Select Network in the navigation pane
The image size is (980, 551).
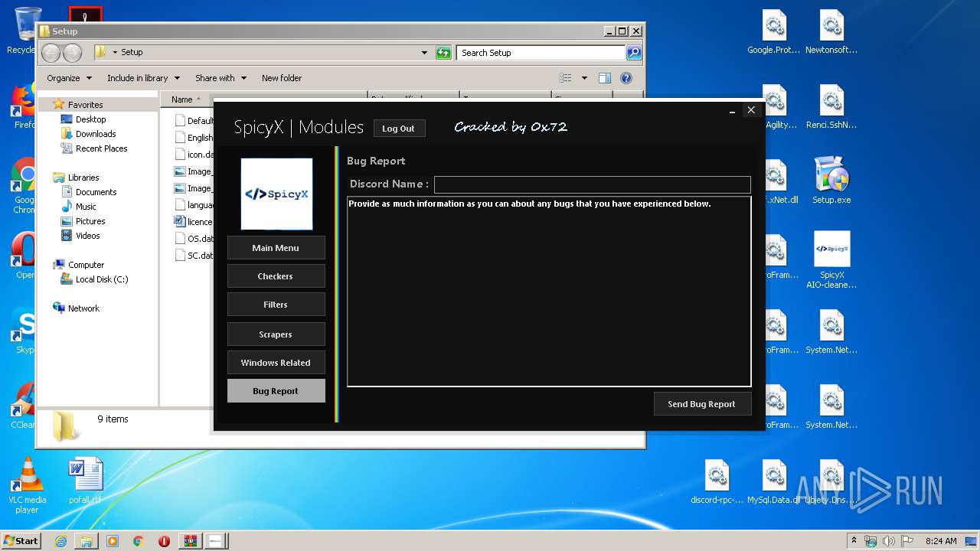click(x=83, y=308)
